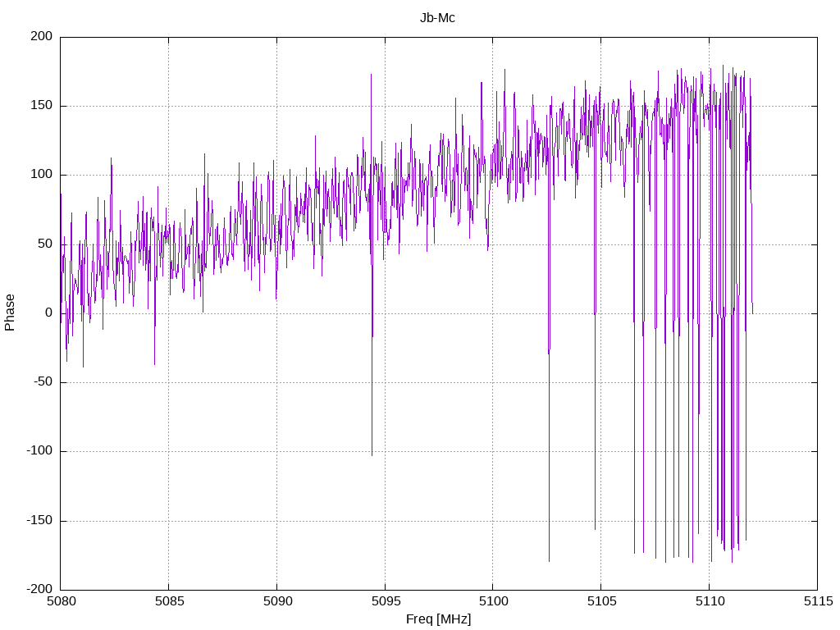Click the 5085 x-axis tick label

pos(169,601)
